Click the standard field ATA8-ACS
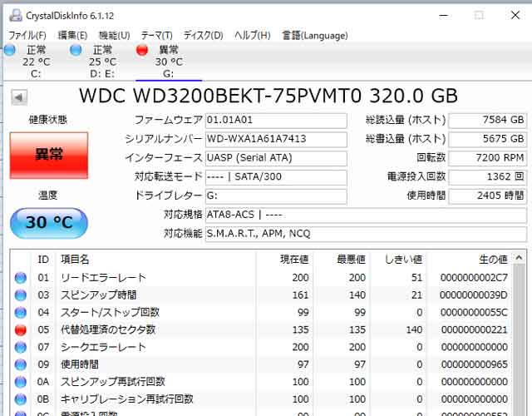The width and height of the screenshot is (532, 416). [366, 215]
